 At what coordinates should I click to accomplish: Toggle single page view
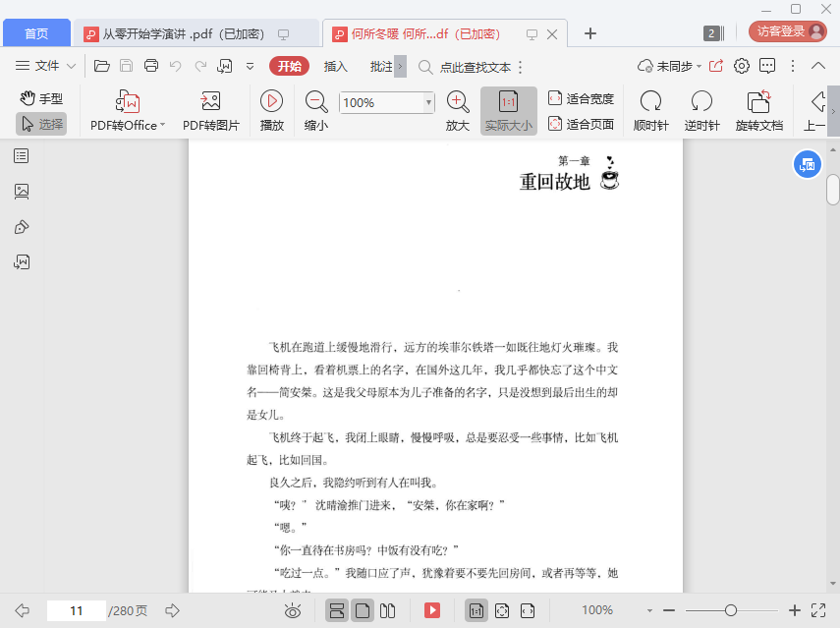363,610
